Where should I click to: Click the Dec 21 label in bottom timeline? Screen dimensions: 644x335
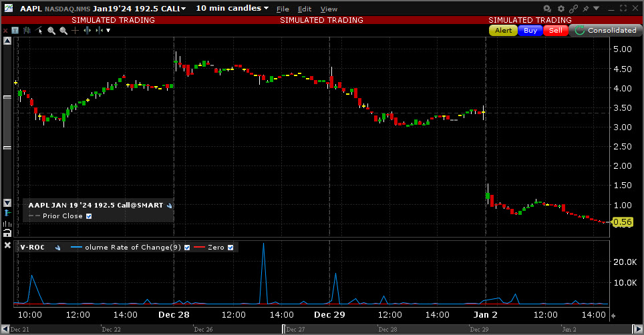pyautogui.click(x=20, y=329)
